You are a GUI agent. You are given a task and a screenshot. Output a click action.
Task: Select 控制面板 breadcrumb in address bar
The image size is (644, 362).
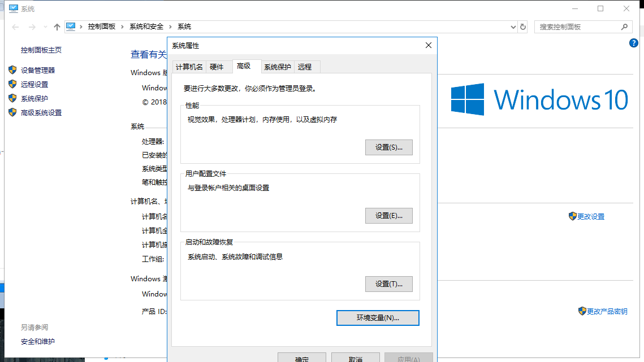click(x=101, y=27)
